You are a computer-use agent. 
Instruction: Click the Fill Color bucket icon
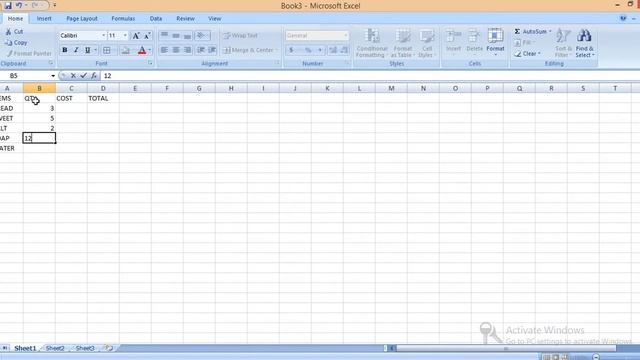(x=126, y=50)
